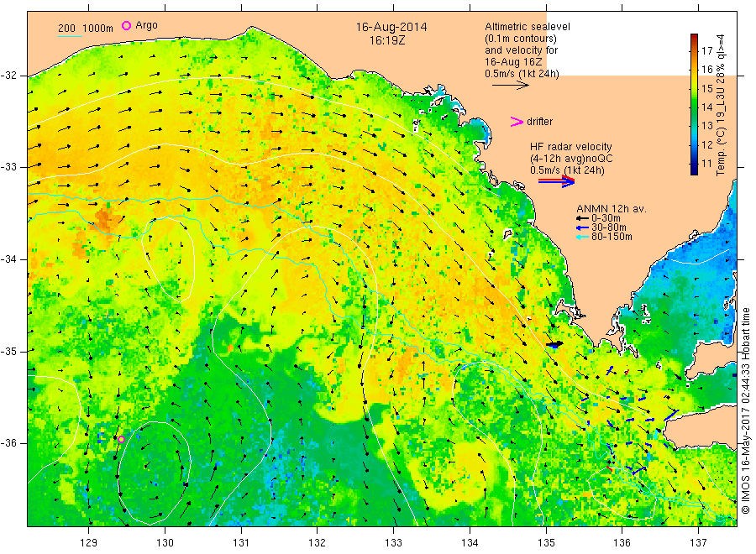Screen dimensions: 756x554
Task: Click the colorbar tick label '17'
Action: [x=706, y=50]
